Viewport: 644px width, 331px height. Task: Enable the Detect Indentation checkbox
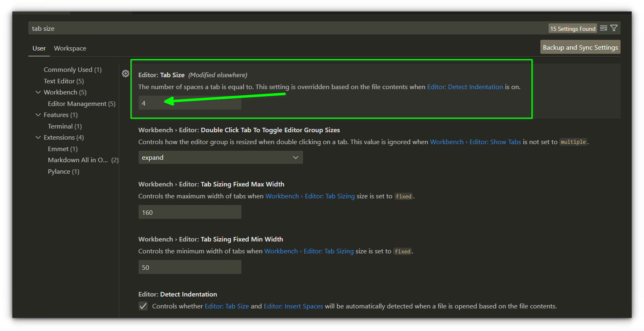pyautogui.click(x=143, y=306)
